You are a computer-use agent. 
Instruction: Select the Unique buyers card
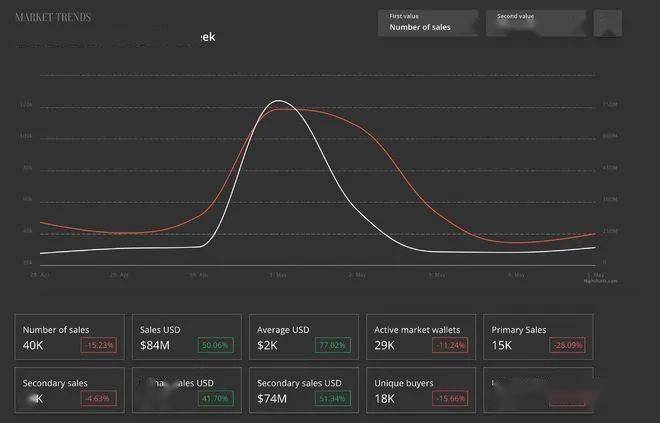(419, 389)
